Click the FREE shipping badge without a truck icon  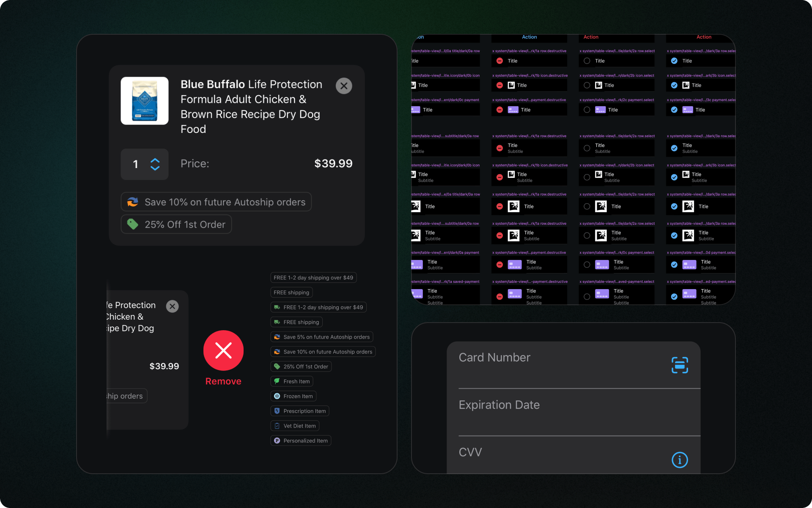[291, 293]
